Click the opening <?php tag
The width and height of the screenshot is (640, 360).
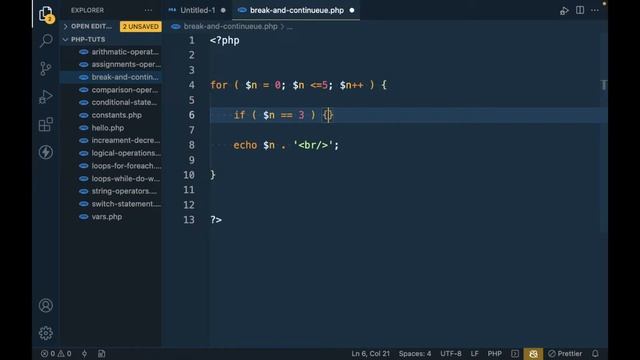click(224, 40)
